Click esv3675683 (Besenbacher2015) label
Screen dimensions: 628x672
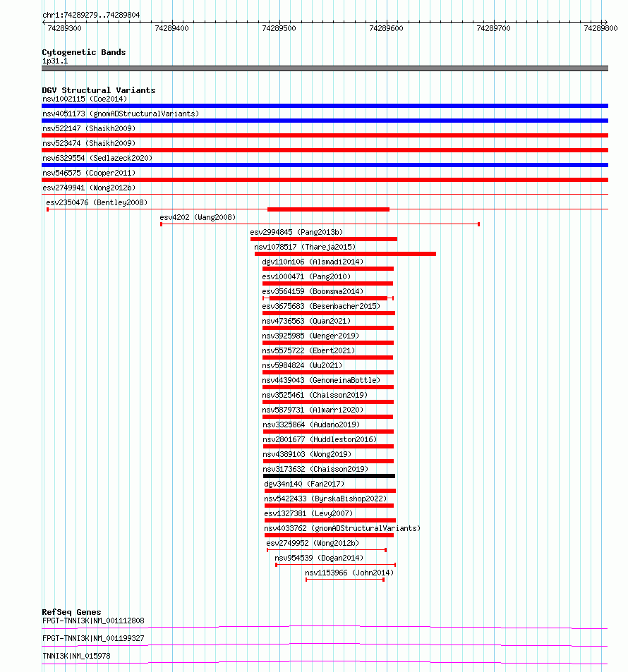pyautogui.click(x=321, y=306)
